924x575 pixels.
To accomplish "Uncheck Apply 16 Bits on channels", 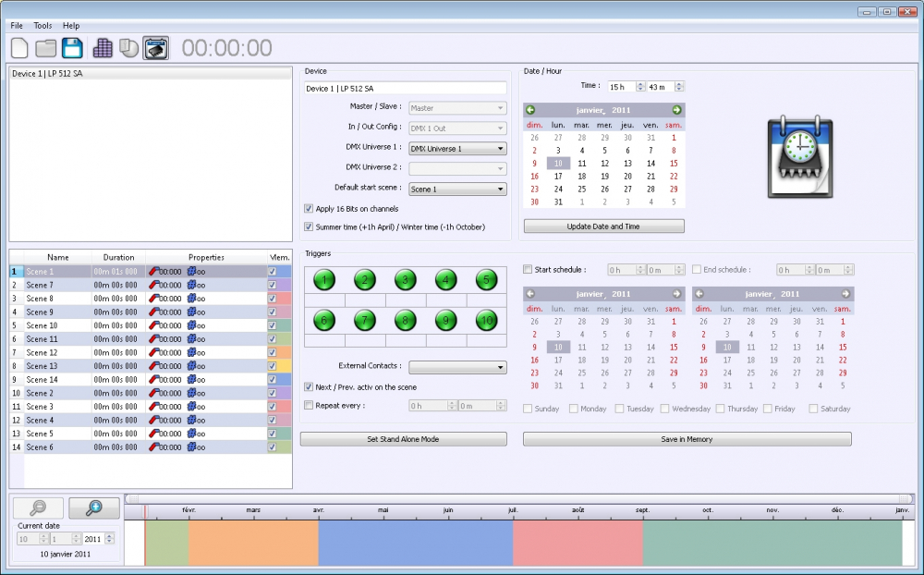I will click(x=309, y=209).
